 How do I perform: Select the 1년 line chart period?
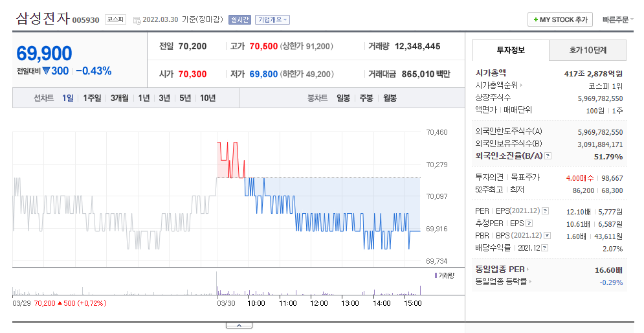click(144, 98)
